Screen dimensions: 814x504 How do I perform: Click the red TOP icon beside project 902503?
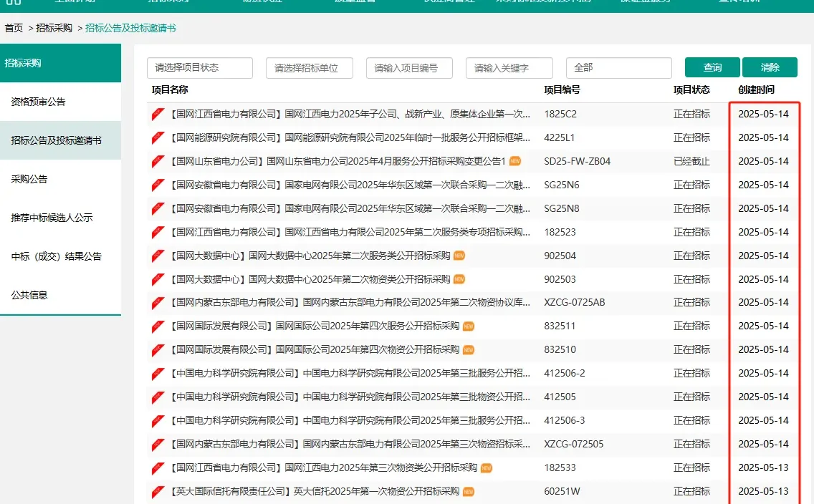click(x=158, y=279)
